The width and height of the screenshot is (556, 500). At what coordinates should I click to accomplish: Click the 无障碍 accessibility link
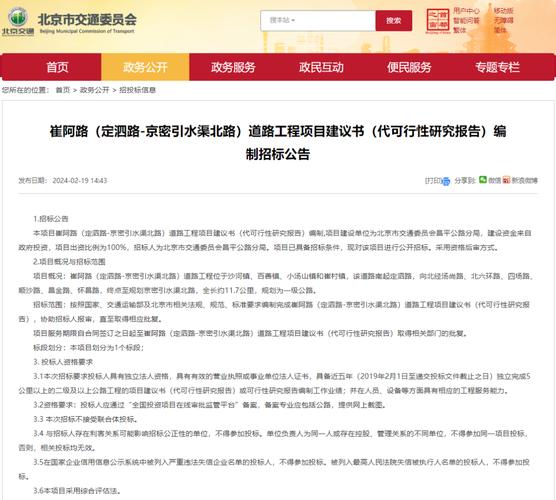[504, 21]
